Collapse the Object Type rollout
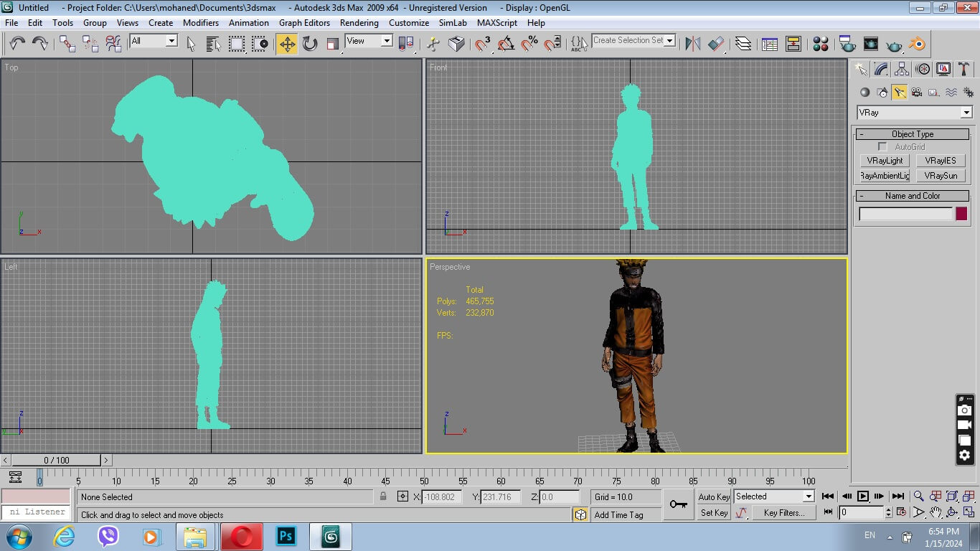This screenshot has width=980, height=551. (x=912, y=134)
